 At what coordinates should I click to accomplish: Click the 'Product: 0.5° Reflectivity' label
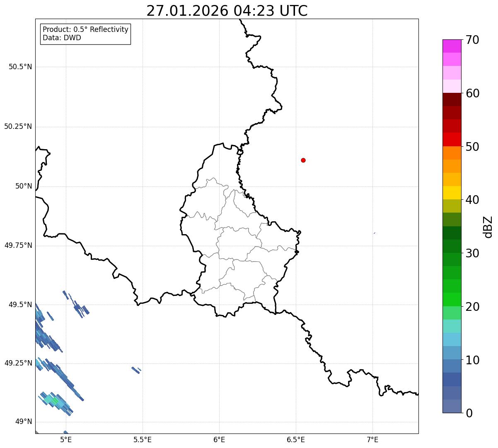85,30
